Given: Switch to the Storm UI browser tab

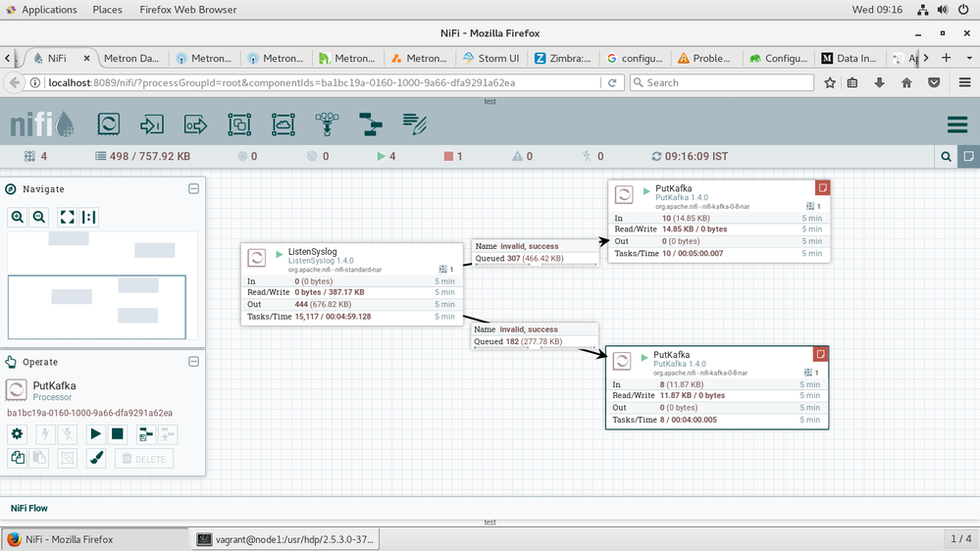Looking at the screenshot, I should (492, 58).
